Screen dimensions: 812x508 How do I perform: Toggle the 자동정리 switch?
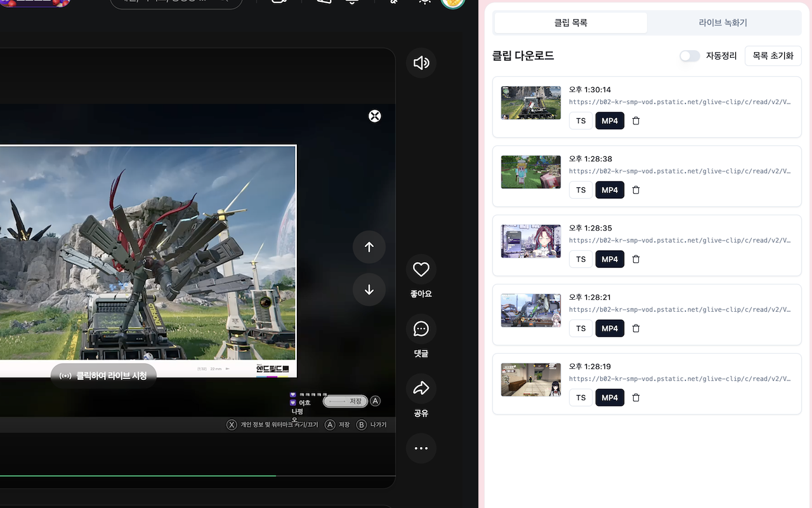(x=690, y=56)
